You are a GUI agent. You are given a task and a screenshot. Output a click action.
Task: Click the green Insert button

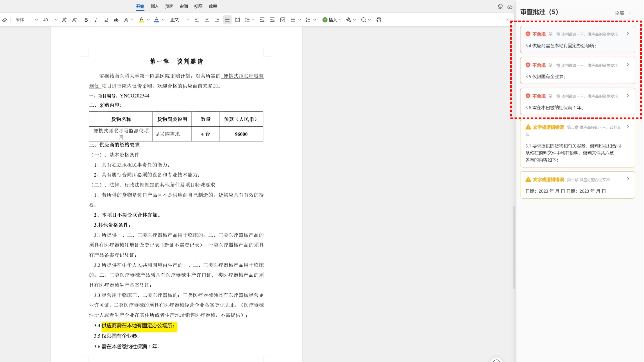click(329, 20)
